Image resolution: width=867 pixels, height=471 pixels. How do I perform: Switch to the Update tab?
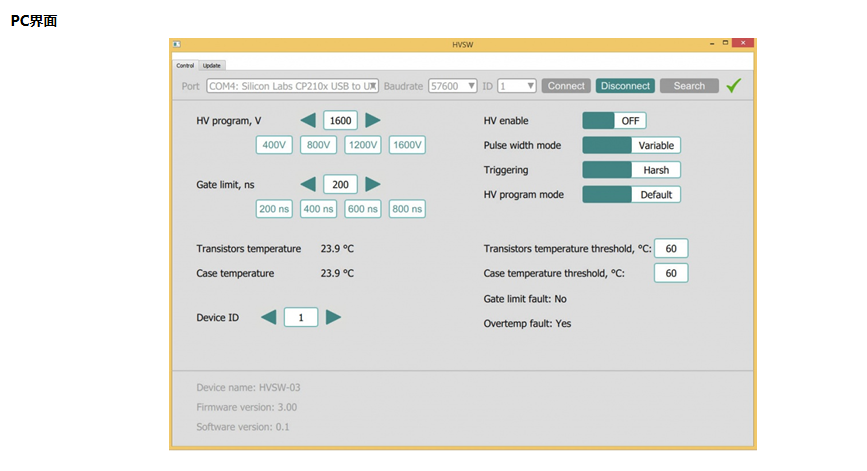(212, 65)
